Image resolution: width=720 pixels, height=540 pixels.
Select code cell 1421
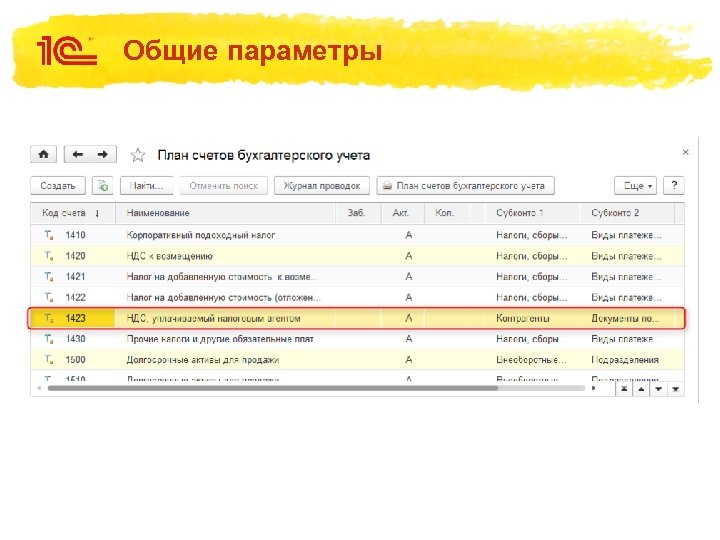click(75, 276)
